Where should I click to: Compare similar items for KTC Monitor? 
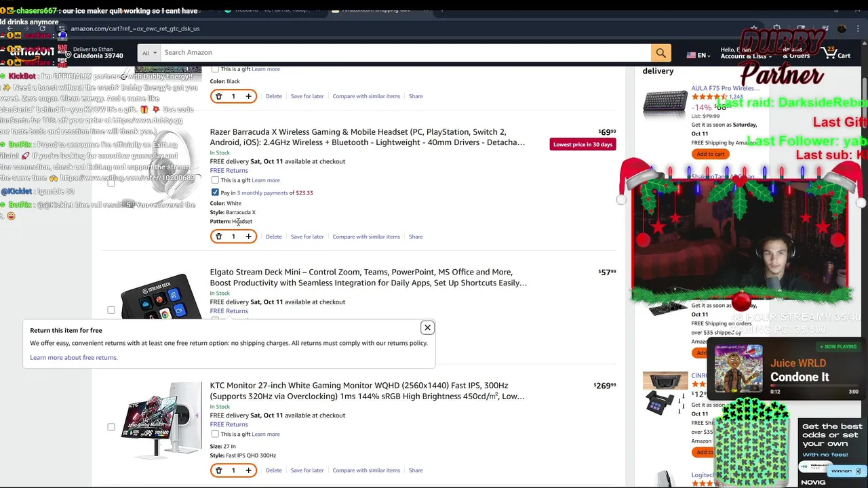(366, 470)
